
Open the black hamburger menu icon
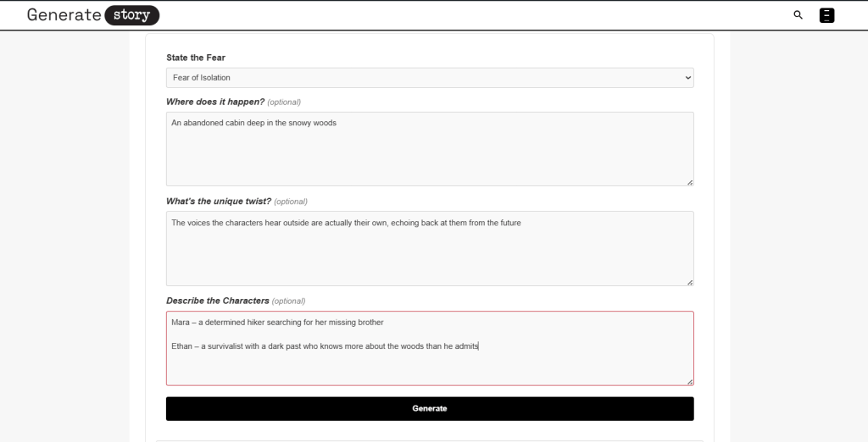tap(826, 15)
